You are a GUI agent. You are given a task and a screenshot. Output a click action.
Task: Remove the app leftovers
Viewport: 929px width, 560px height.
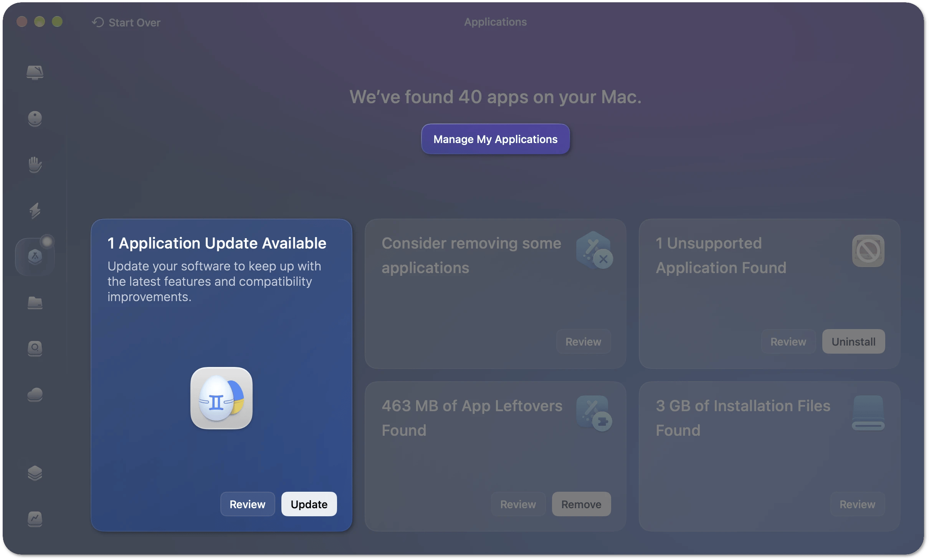[x=581, y=504]
